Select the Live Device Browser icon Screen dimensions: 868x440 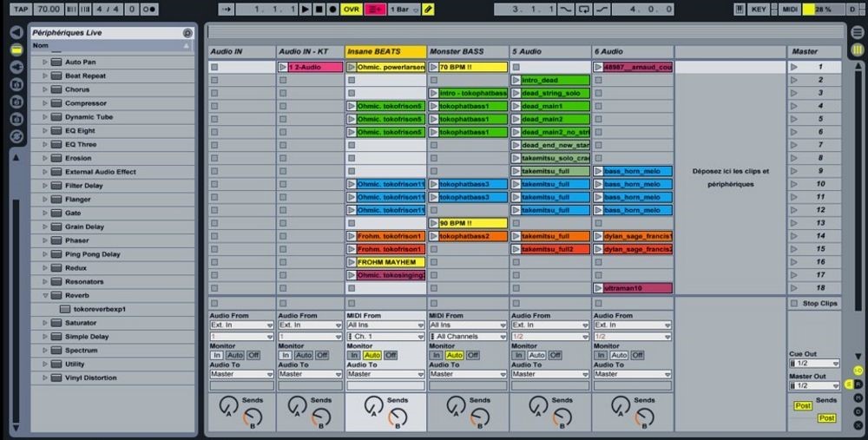click(x=16, y=49)
